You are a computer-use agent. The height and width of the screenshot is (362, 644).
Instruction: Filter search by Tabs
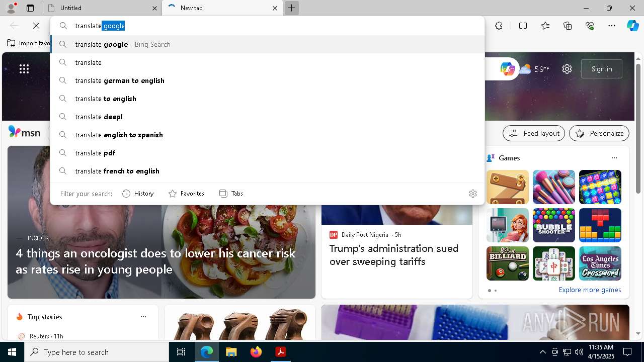point(231,194)
